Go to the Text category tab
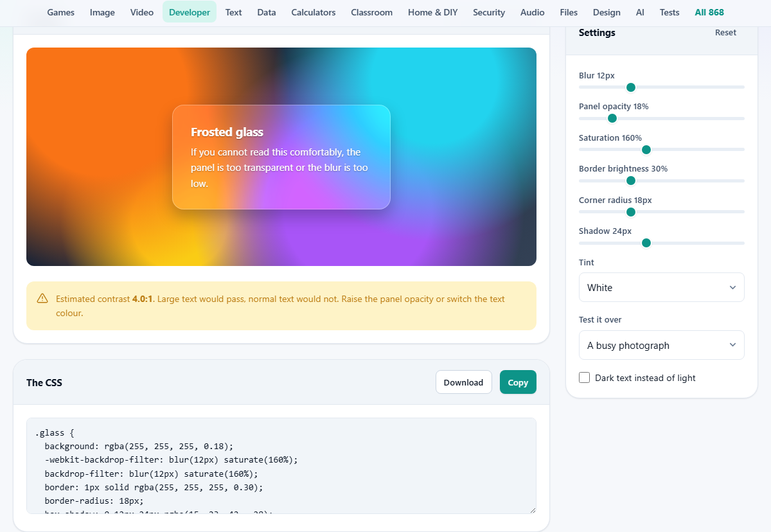The image size is (771, 532). [234, 12]
